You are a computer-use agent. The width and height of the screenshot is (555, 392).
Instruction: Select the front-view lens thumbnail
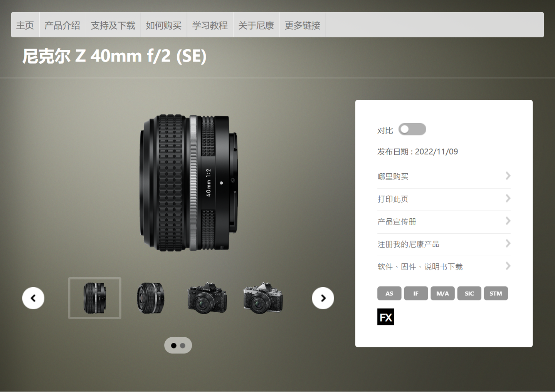tap(151, 298)
